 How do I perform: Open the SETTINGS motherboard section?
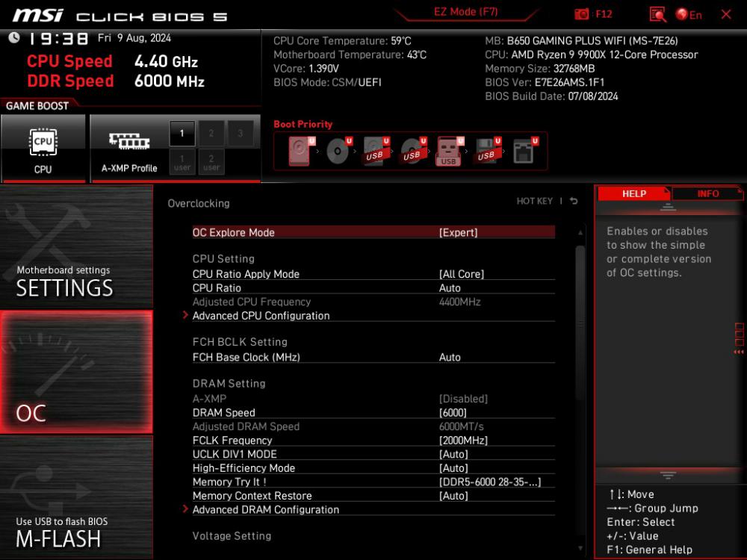[76, 246]
